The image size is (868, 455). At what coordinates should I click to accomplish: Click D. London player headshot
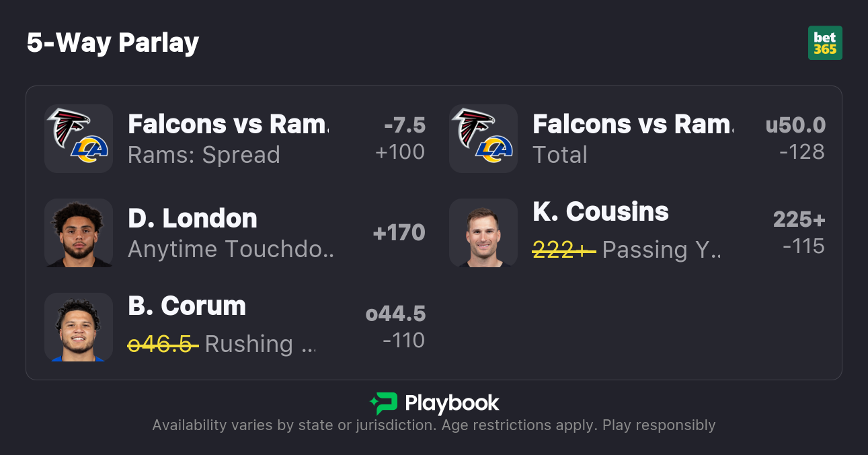(x=79, y=233)
